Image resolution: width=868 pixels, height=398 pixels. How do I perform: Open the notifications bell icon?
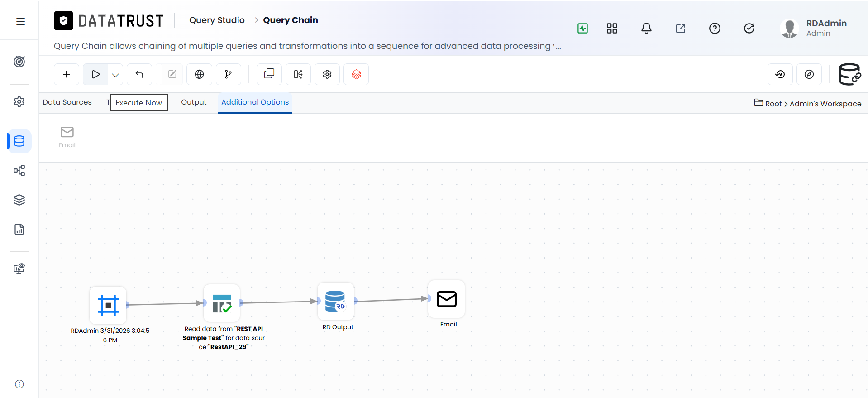click(646, 29)
